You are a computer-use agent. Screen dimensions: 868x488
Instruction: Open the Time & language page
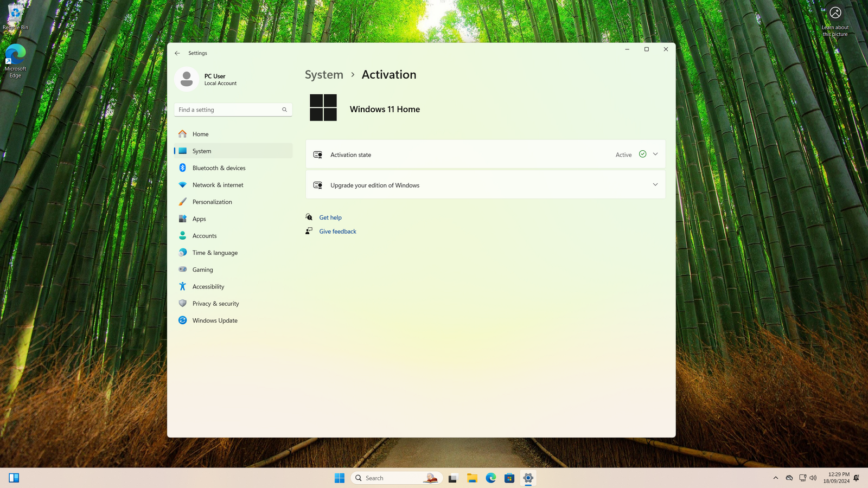tap(233, 253)
